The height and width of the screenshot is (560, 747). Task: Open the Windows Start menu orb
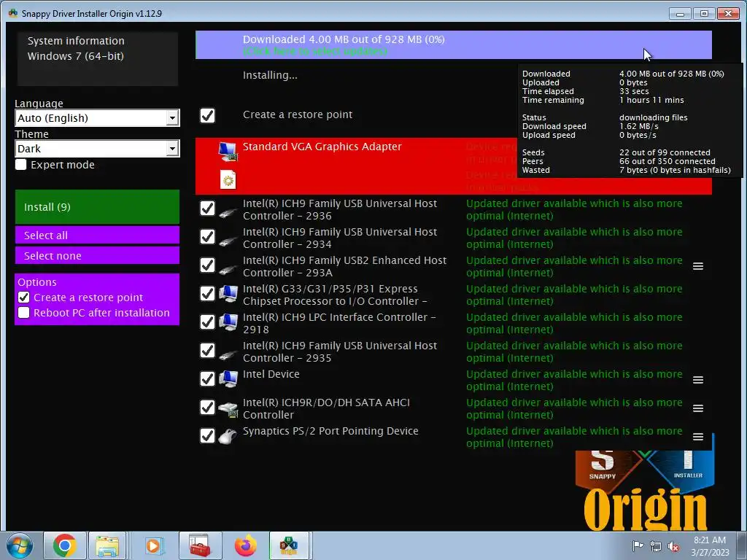point(20,545)
